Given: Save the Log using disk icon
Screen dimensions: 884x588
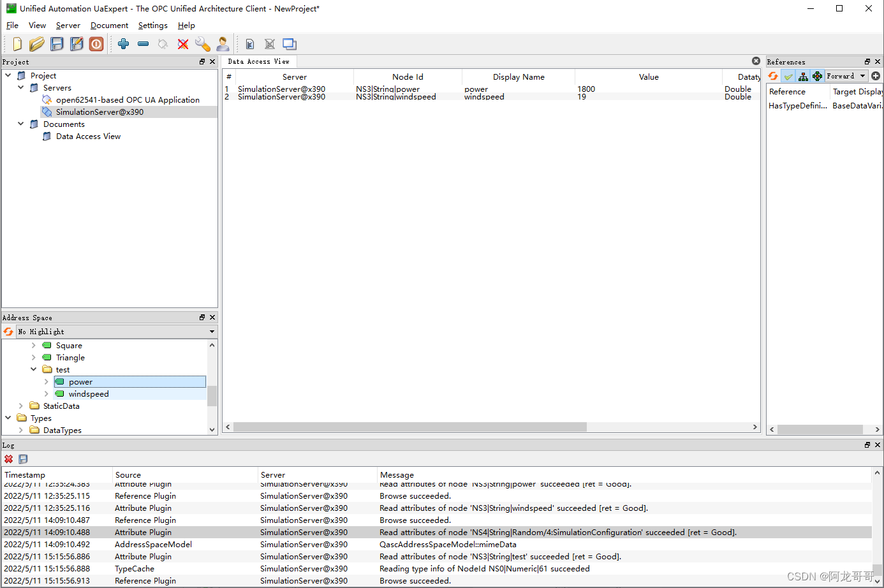Looking at the screenshot, I should (x=23, y=459).
